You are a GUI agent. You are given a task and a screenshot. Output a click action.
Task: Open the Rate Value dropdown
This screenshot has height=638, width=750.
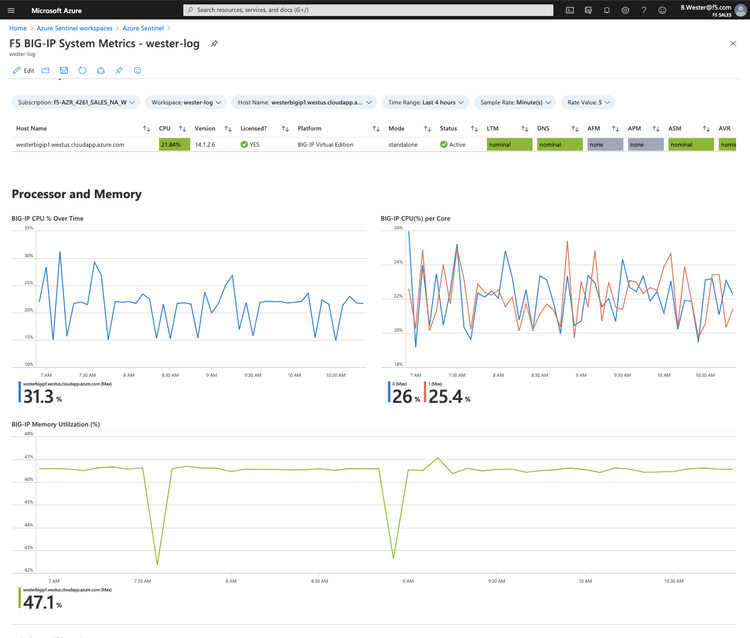click(589, 102)
